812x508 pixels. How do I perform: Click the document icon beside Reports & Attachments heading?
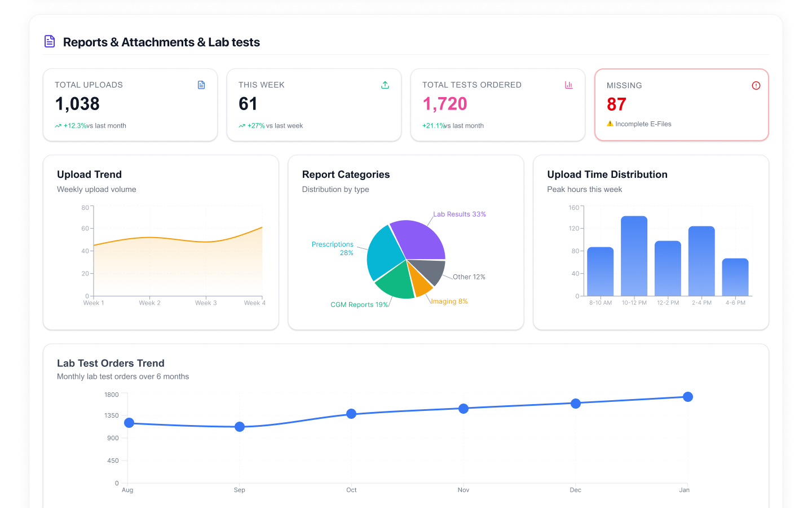coord(50,41)
